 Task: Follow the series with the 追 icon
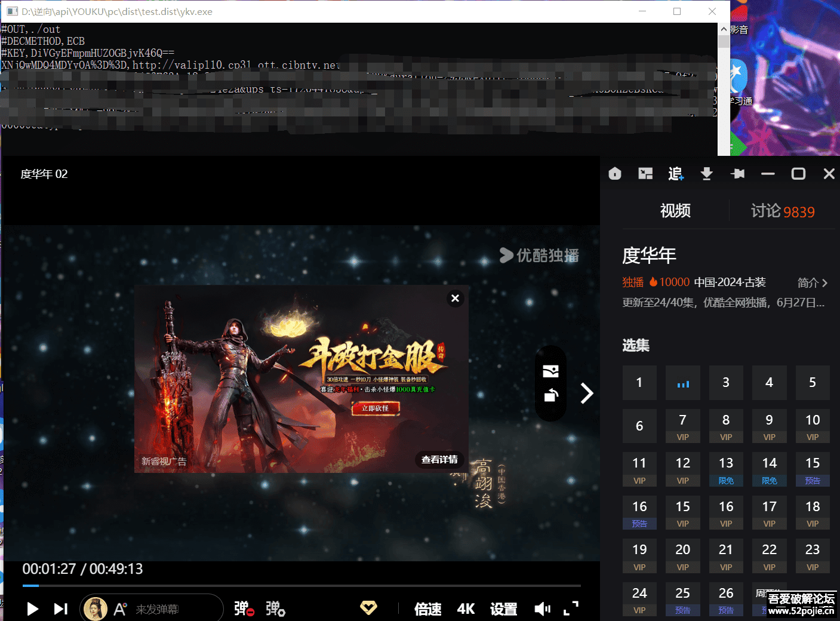click(676, 174)
